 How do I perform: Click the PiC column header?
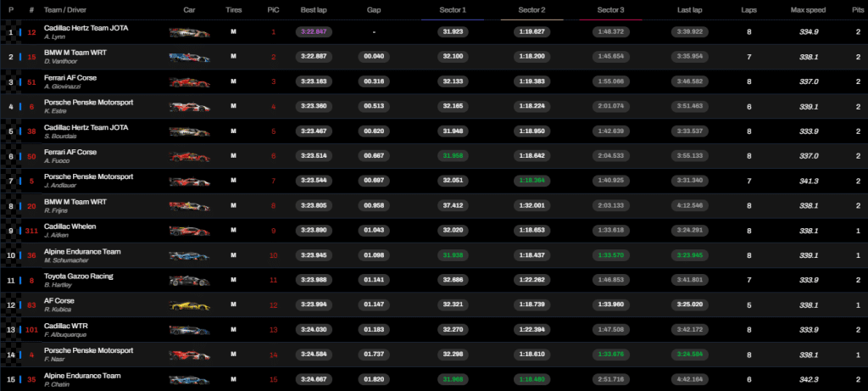[273, 10]
